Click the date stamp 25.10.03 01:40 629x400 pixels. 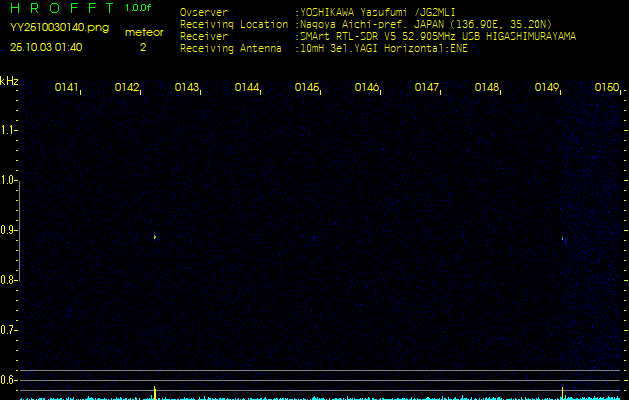tap(46, 47)
